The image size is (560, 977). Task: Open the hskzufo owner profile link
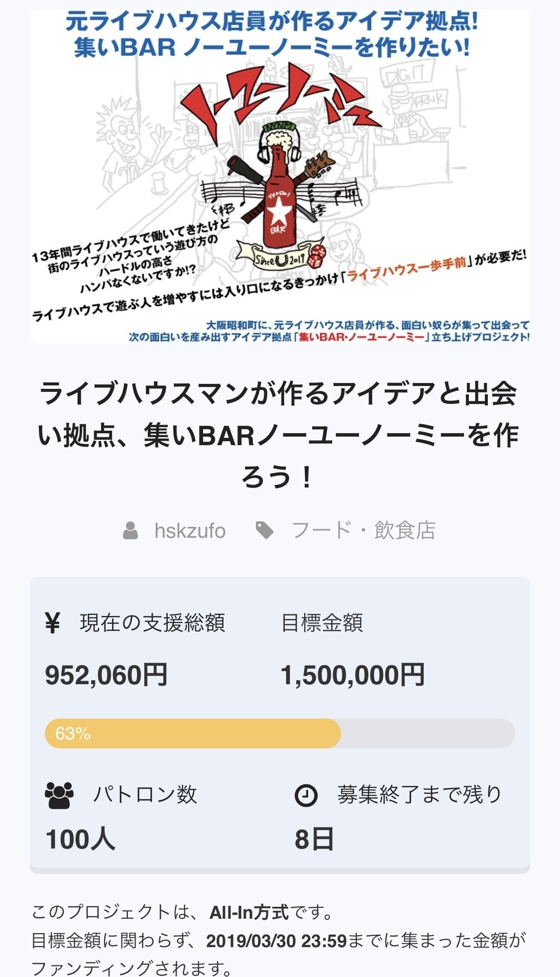coord(190,531)
